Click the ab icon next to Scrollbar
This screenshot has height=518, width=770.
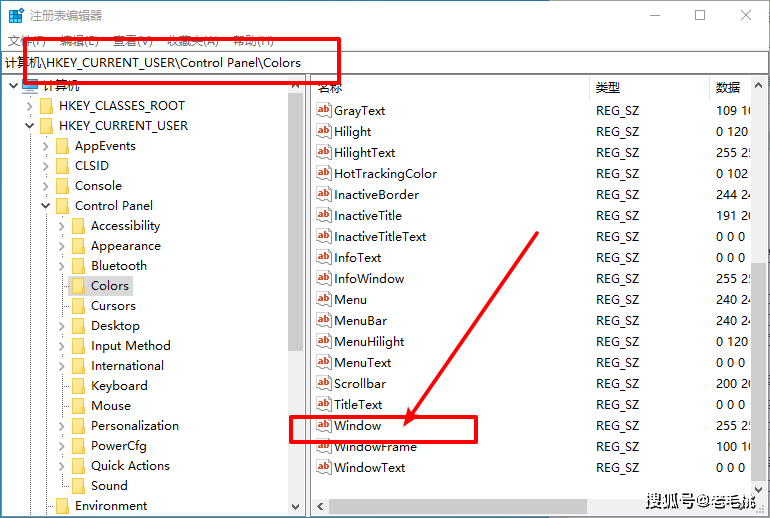[x=323, y=383]
